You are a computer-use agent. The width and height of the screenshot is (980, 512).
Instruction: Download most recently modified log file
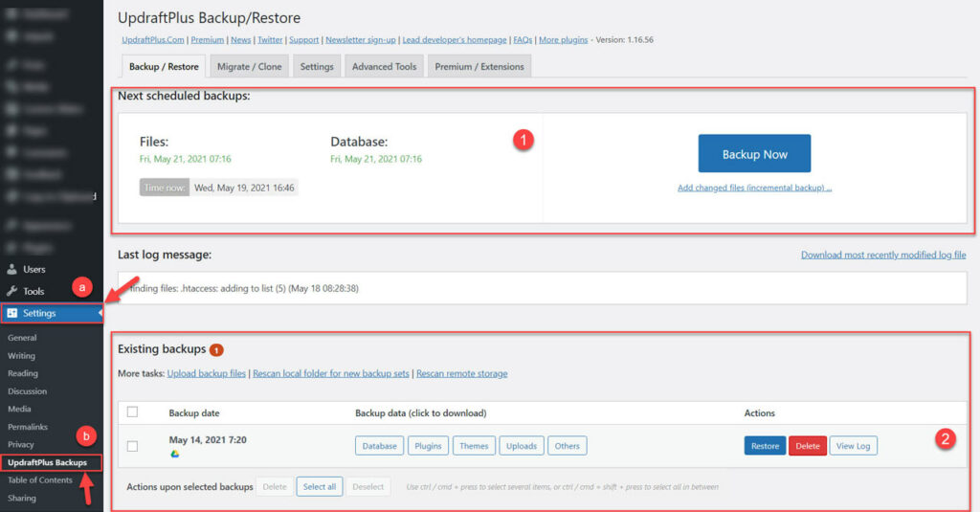click(x=883, y=256)
